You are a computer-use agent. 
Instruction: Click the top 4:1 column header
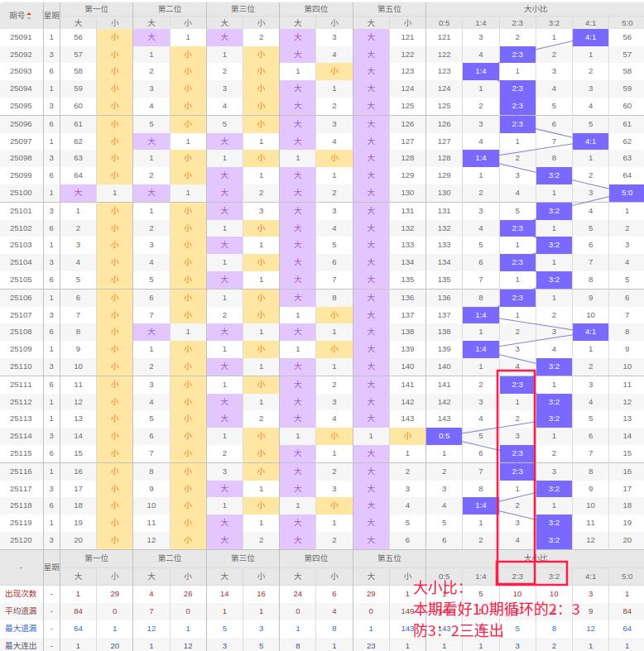click(590, 23)
